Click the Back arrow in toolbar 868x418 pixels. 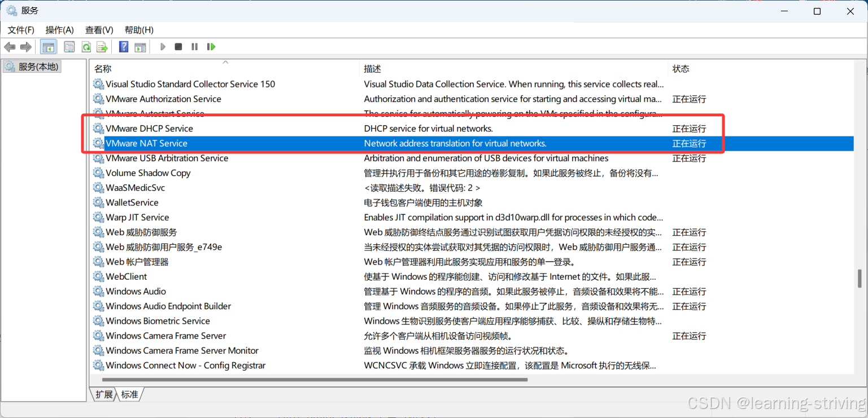point(10,47)
